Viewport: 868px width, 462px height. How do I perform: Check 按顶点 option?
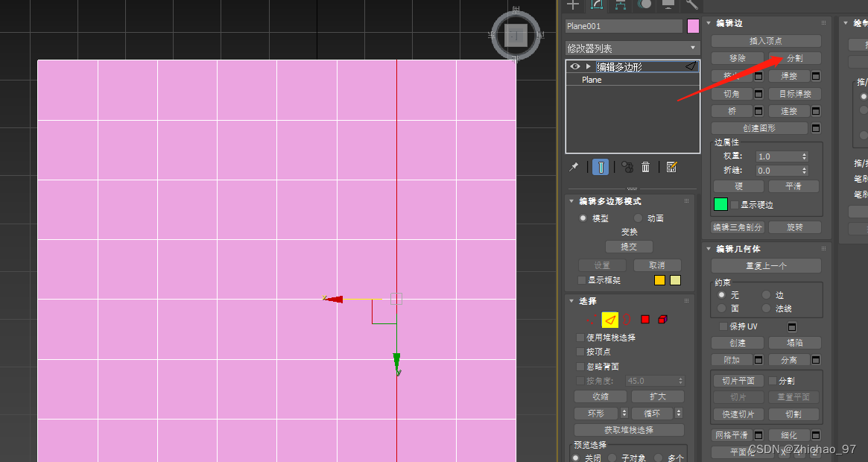click(580, 352)
